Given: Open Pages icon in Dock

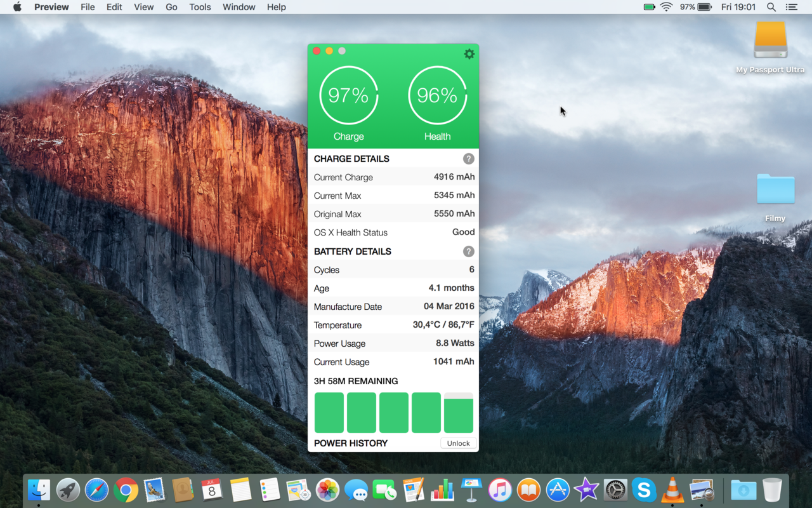Looking at the screenshot, I should tap(413, 490).
